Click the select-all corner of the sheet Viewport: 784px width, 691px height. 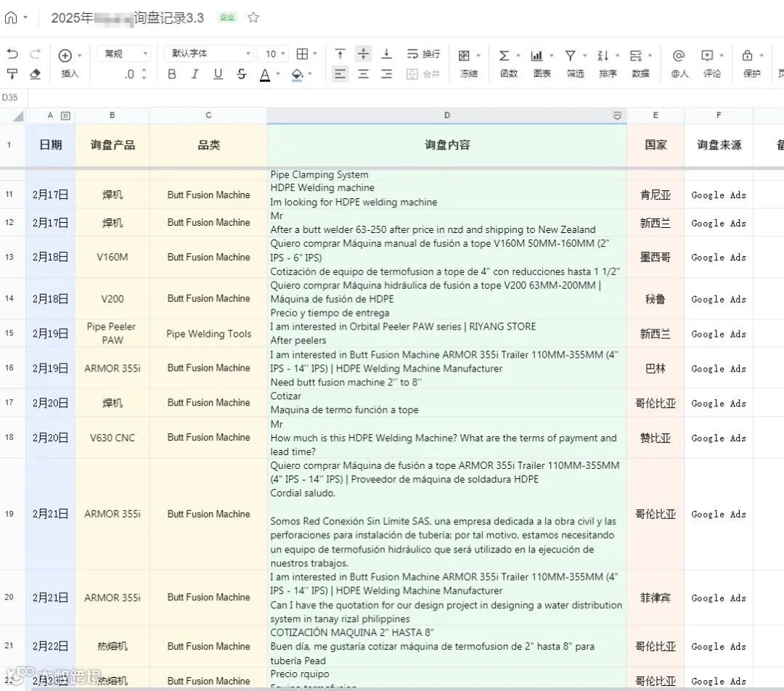pyautogui.click(x=17, y=116)
